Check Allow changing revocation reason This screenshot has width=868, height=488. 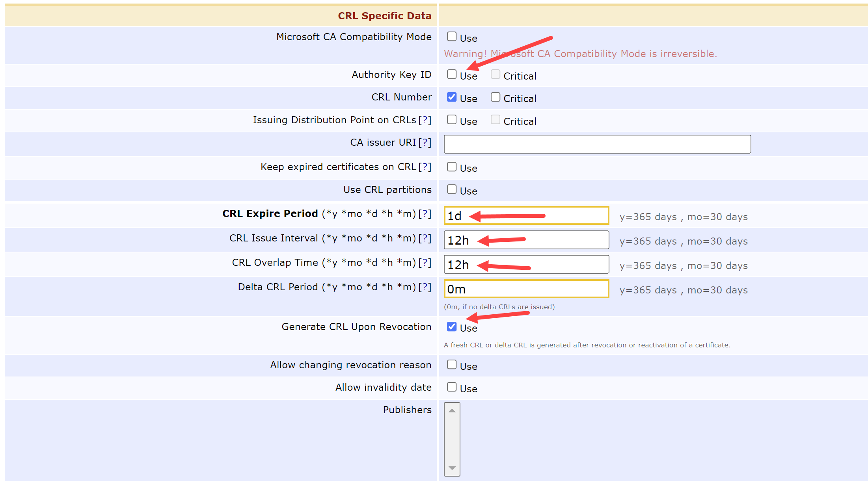pyautogui.click(x=452, y=365)
